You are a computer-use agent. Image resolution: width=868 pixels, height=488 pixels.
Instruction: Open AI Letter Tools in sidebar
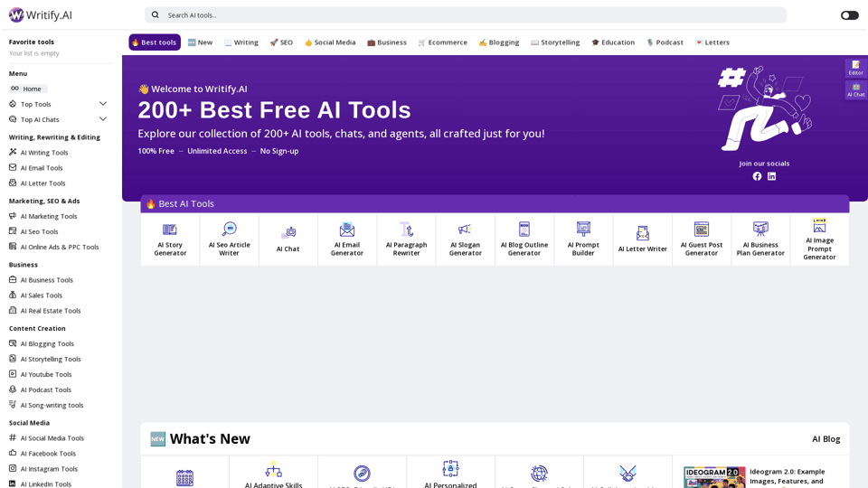click(x=37, y=183)
